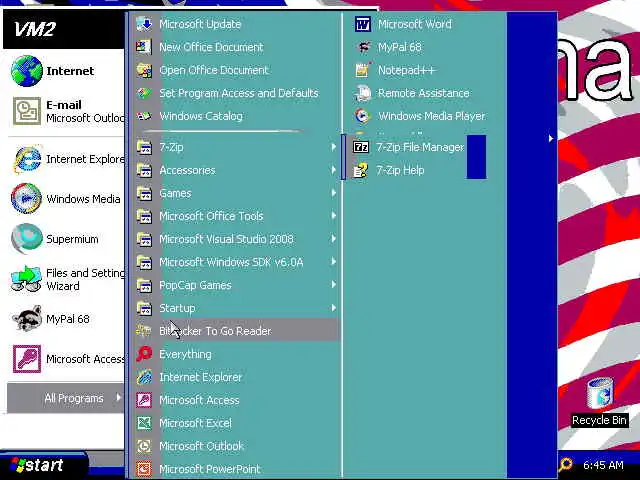Screen dimensions: 640x480
Task: Click the 7-Zip Help icon
Action: [x=361, y=170]
